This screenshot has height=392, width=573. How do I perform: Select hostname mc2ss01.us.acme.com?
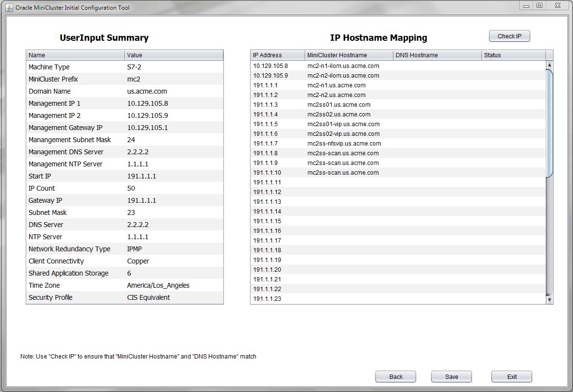[x=339, y=105]
